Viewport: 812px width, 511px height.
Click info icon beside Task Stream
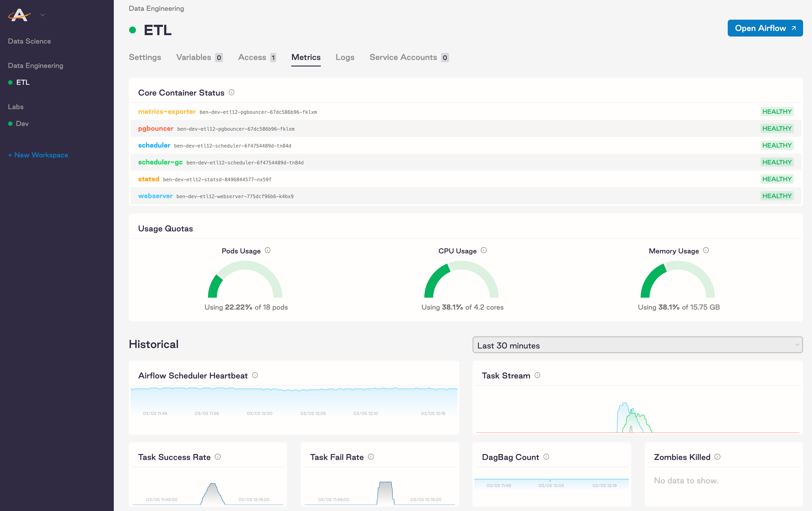tap(537, 375)
